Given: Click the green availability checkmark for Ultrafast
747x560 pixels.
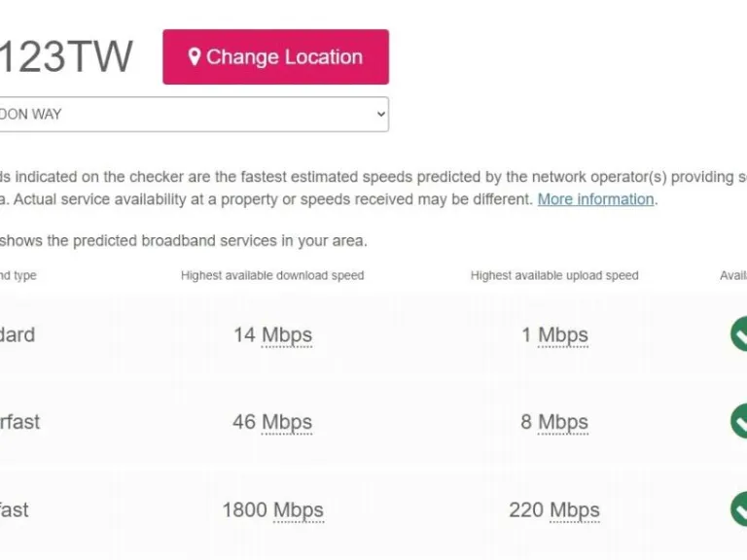Looking at the screenshot, I should [740, 509].
